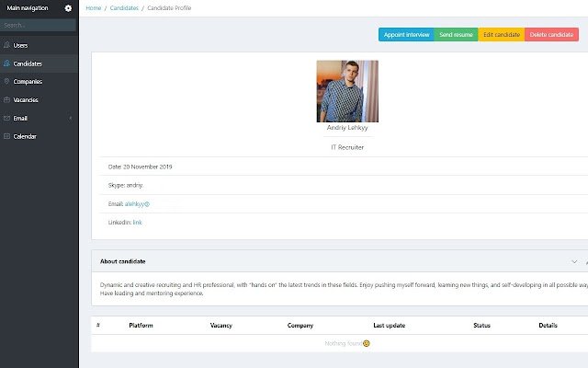This screenshot has width=588, height=368.
Task: Click the Email envelope icon
Action: [x=6, y=119]
